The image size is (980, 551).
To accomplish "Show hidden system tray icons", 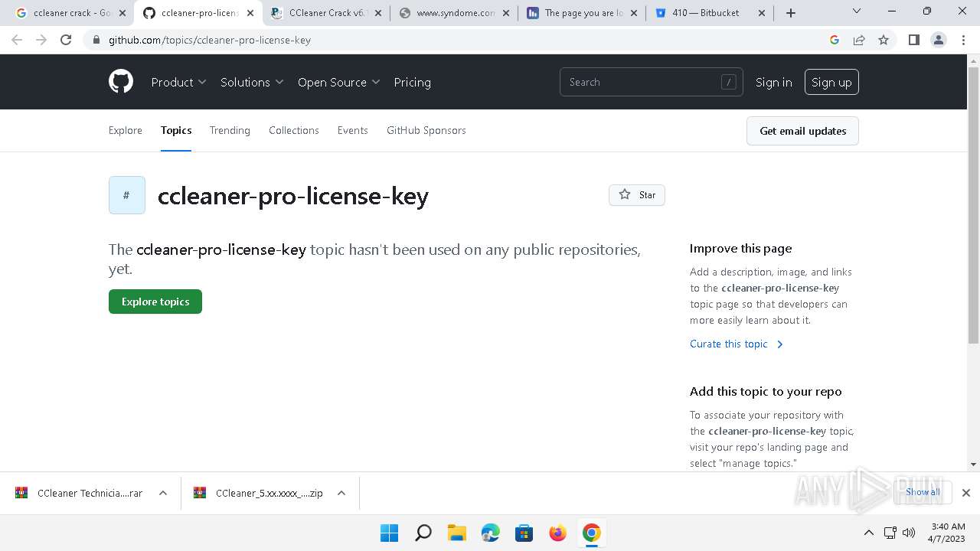I will [x=869, y=533].
